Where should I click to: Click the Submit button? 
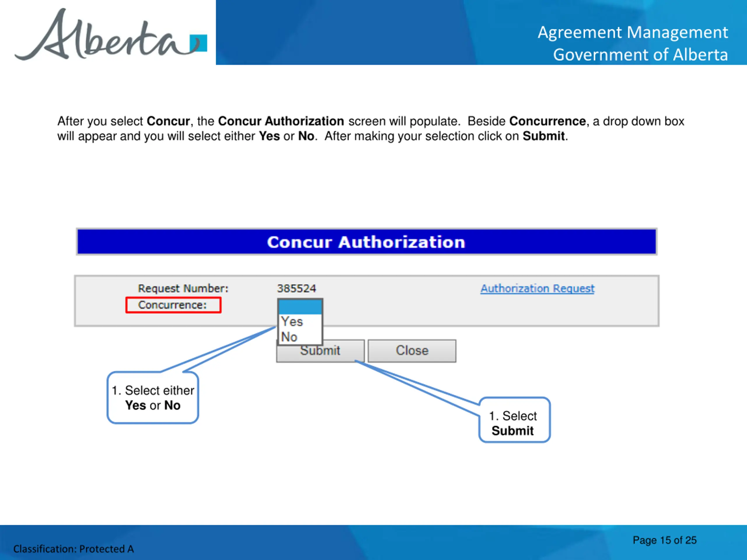pos(320,351)
